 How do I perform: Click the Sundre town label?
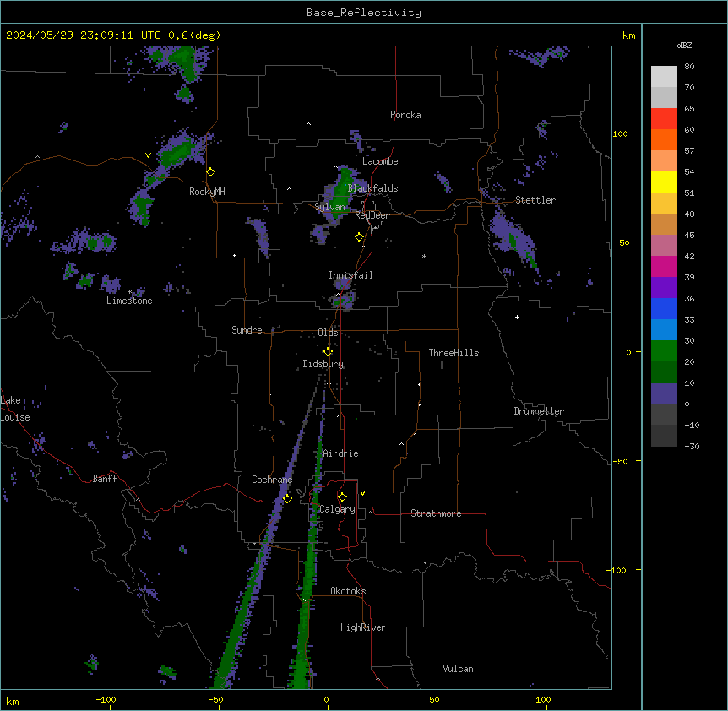pos(247,330)
